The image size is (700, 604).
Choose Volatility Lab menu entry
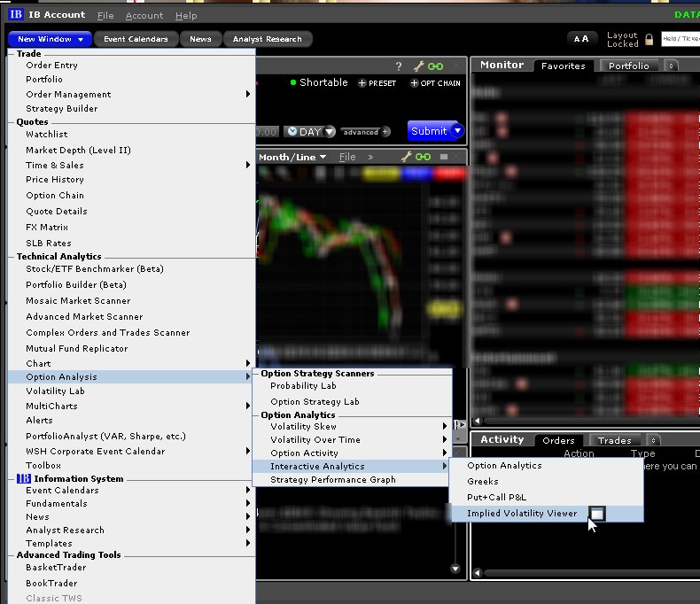131,391
